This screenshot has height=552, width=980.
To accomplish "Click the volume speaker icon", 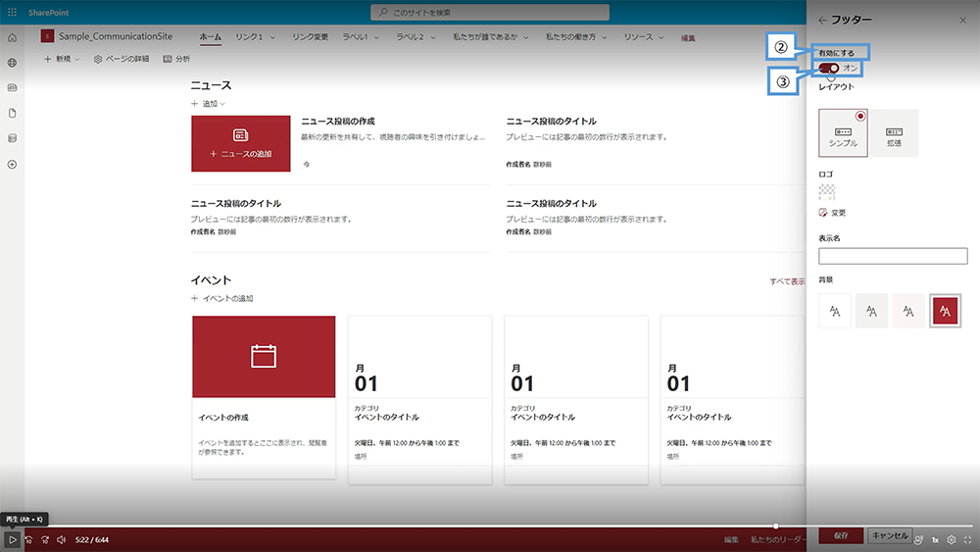I will click(61, 539).
